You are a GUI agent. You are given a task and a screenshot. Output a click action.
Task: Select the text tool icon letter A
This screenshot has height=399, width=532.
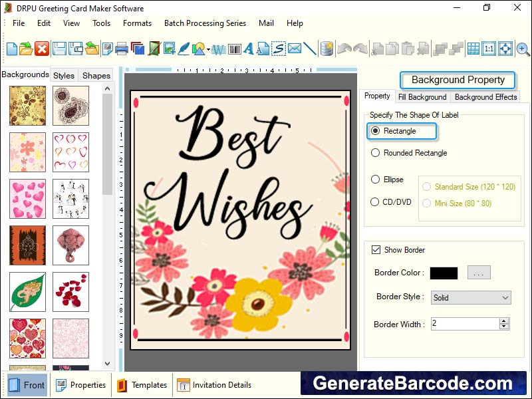click(x=247, y=49)
